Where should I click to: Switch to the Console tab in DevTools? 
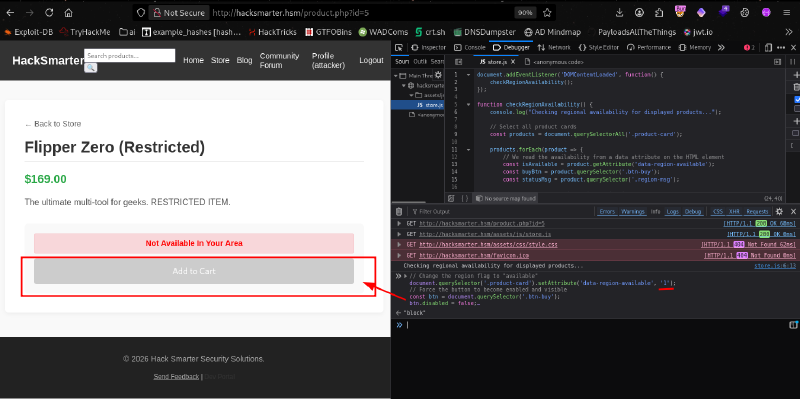[x=470, y=47]
